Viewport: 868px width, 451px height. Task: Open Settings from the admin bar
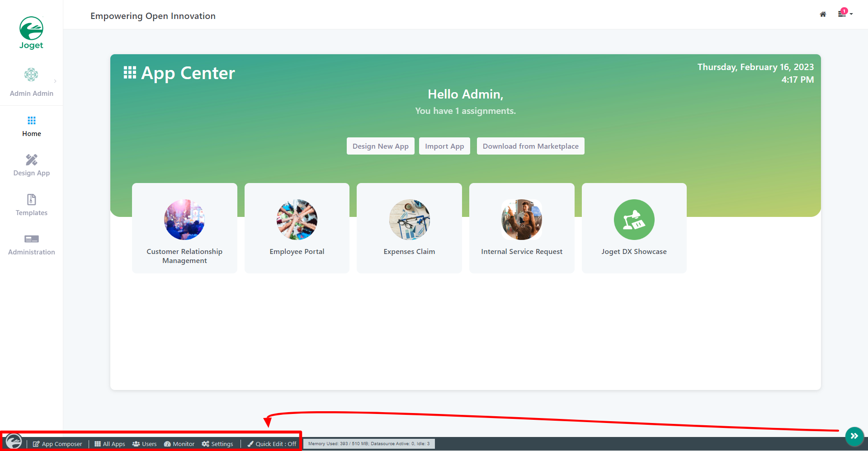click(217, 444)
